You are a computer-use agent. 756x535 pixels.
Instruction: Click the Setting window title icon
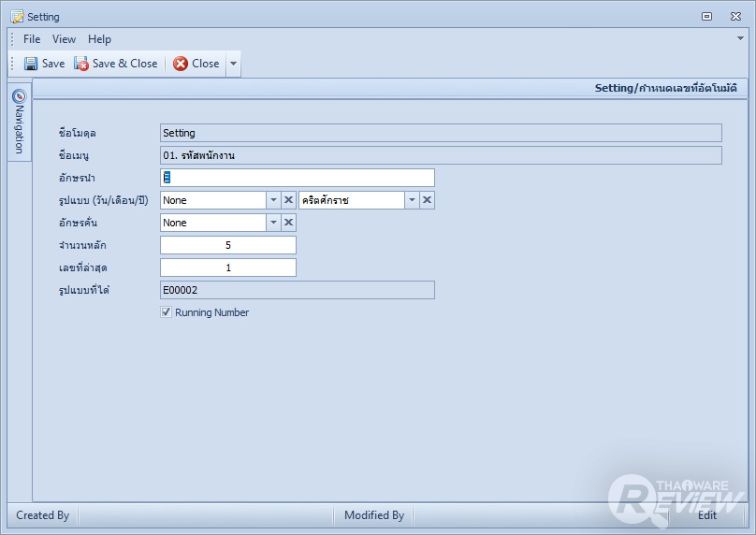click(x=17, y=17)
